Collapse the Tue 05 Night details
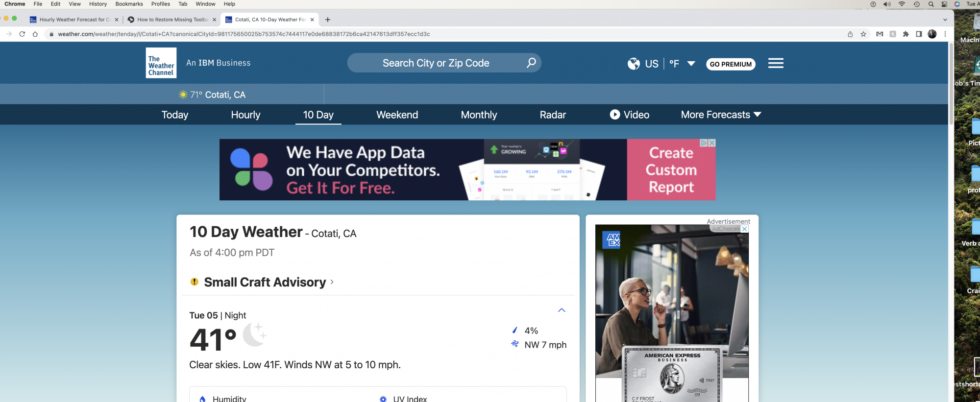 [x=562, y=310]
